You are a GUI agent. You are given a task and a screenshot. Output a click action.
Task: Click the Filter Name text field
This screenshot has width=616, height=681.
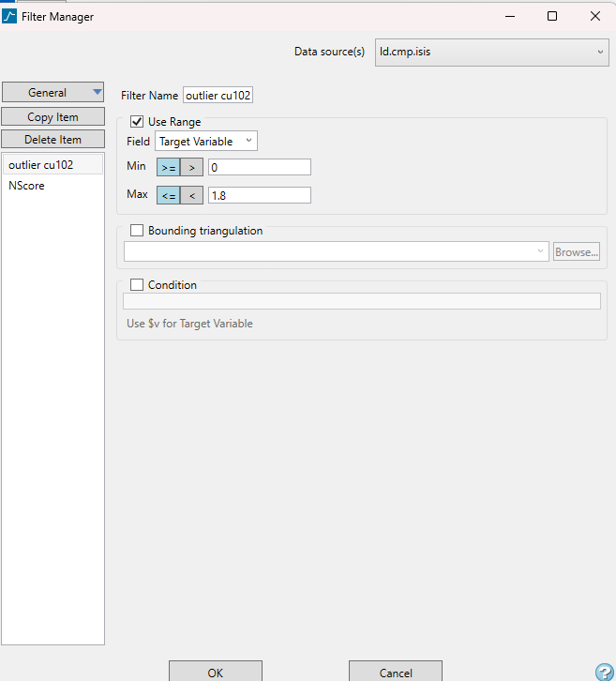point(218,95)
